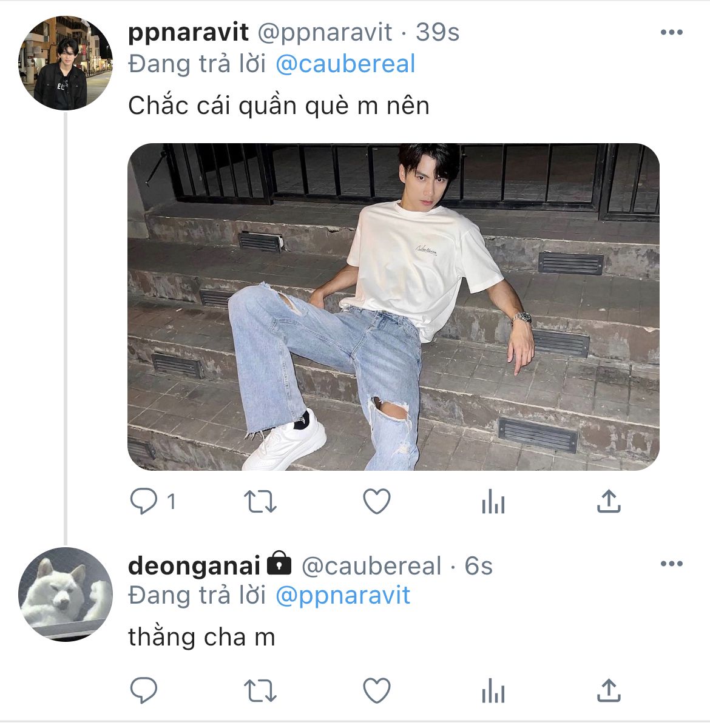The width and height of the screenshot is (710, 728).
Task: Retweet ppnaravit's tweet
Action: pyautogui.click(x=260, y=502)
